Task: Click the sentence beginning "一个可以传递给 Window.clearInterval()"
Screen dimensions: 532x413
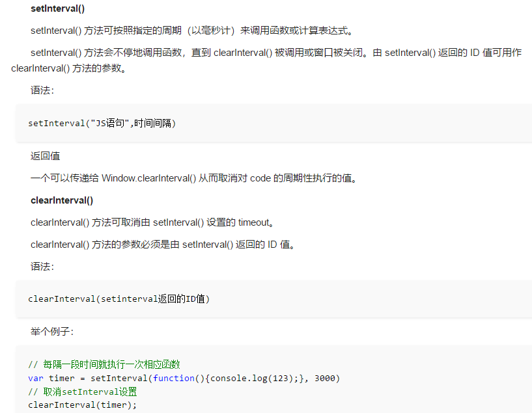Action: [x=194, y=178]
